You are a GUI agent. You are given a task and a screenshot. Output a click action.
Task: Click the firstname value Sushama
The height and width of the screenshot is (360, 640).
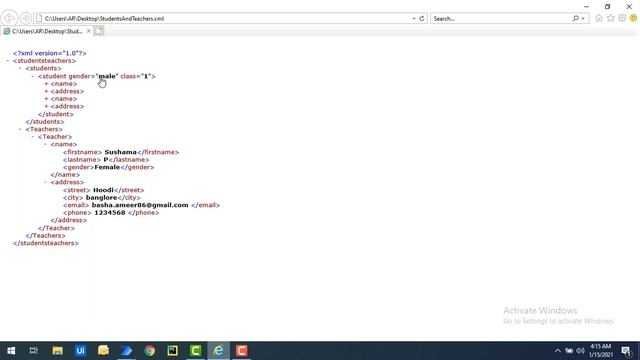point(120,152)
